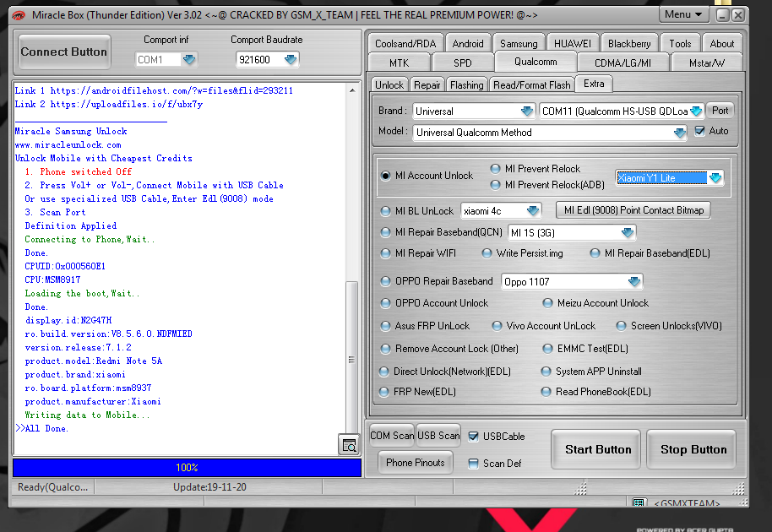Switch to the HUAWEI tab
This screenshot has width=772, height=532.
click(573, 43)
